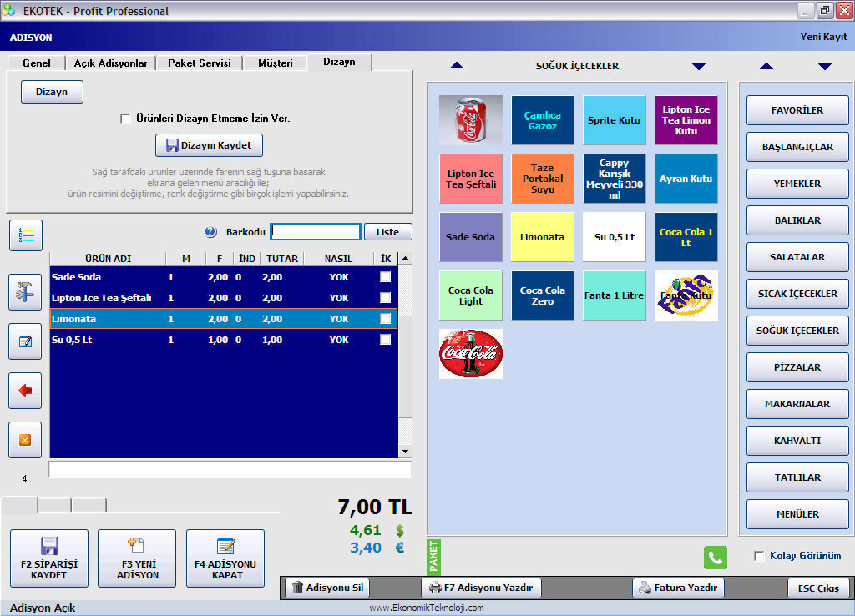This screenshot has width=855, height=616.
Task: Click the Liste button
Action: [x=387, y=232]
